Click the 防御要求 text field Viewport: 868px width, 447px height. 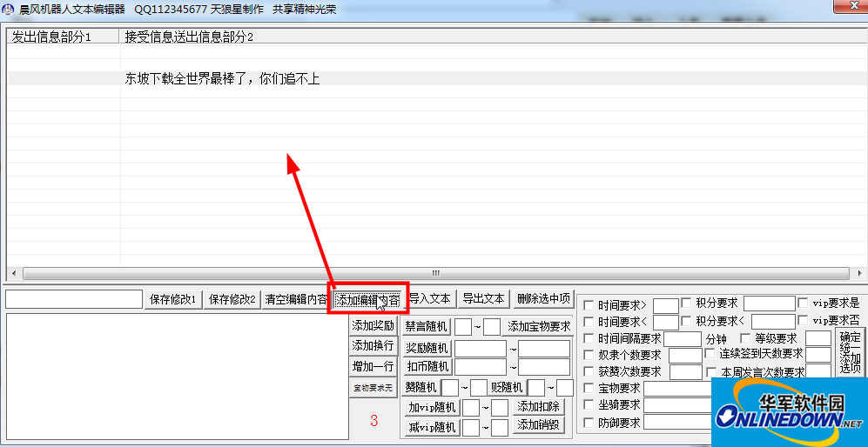tap(678, 423)
